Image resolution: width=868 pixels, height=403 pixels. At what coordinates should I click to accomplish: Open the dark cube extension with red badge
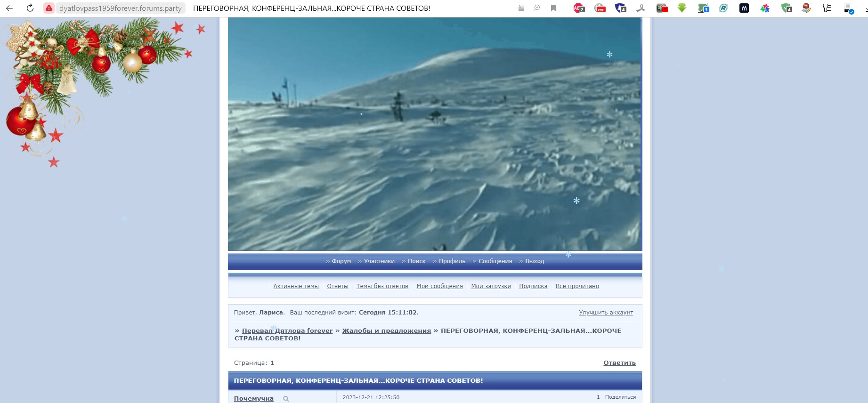[x=662, y=8]
